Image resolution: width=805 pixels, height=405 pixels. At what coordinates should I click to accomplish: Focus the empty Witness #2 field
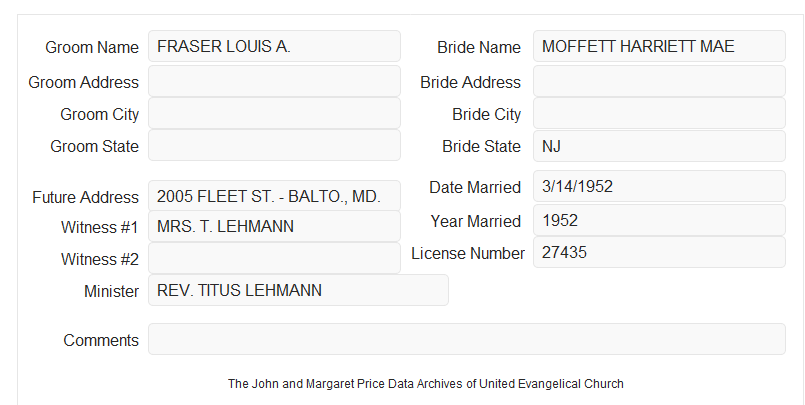tap(274, 258)
